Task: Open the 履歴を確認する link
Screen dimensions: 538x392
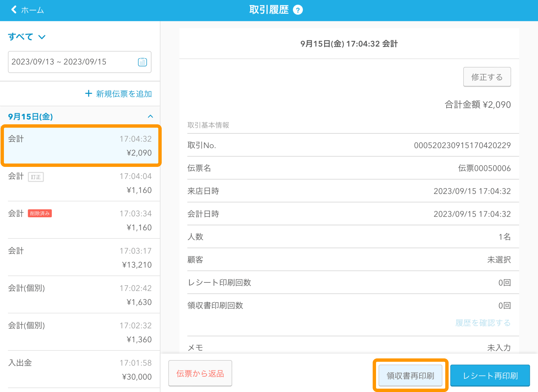Action: tap(483, 323)
